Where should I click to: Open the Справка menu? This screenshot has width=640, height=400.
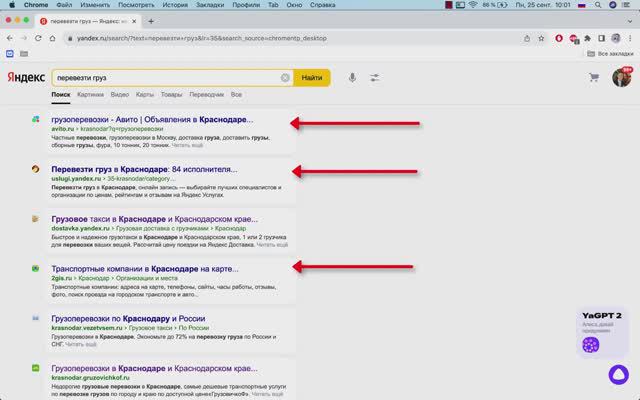tap(322, 5)
